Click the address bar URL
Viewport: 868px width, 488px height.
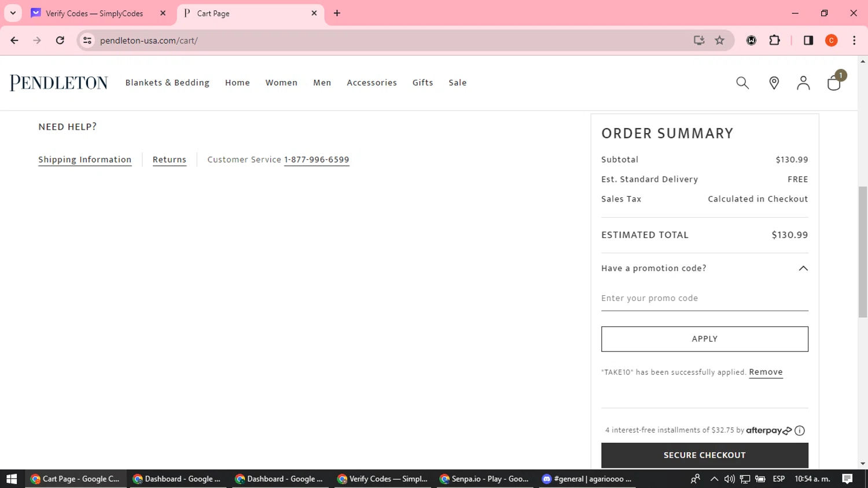coord(149,41)
